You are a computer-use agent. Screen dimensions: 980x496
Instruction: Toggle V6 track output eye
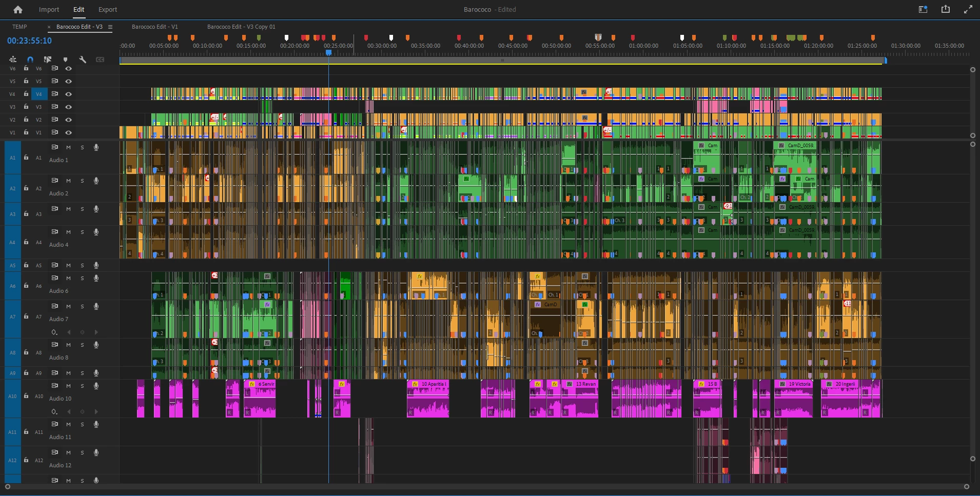tap(68, 68)
